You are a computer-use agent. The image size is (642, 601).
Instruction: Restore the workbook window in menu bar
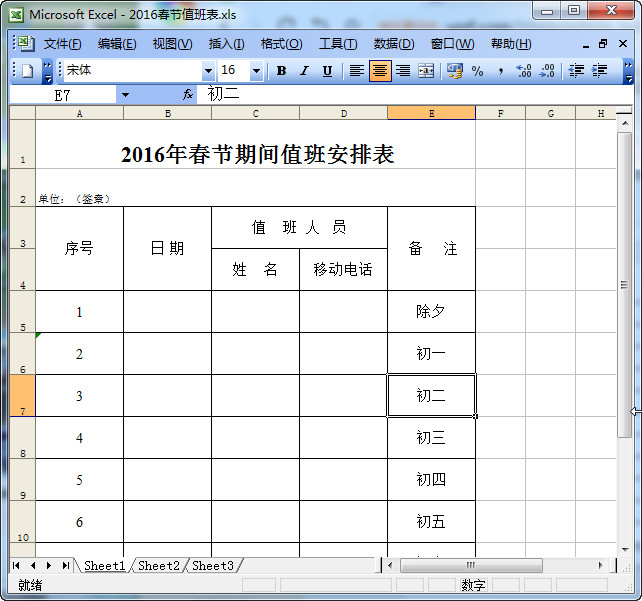(603, 43)
